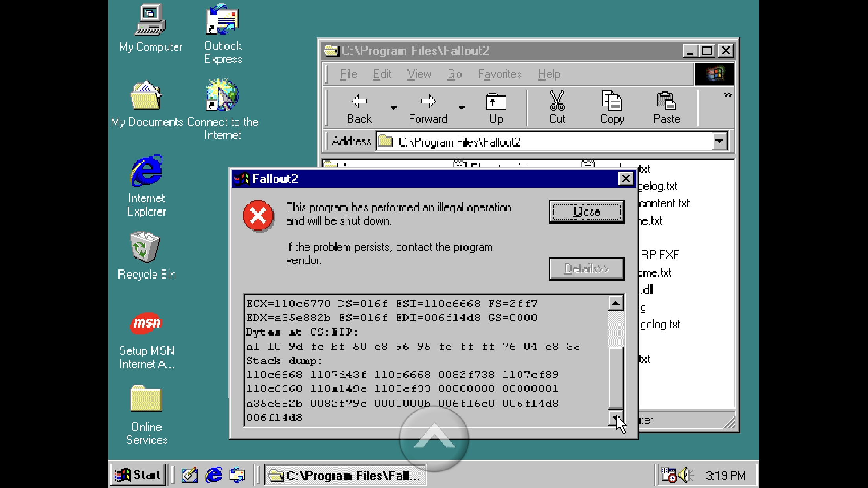Select the file ending dme.txt
The image size is (868, 488).
[655, 272]
